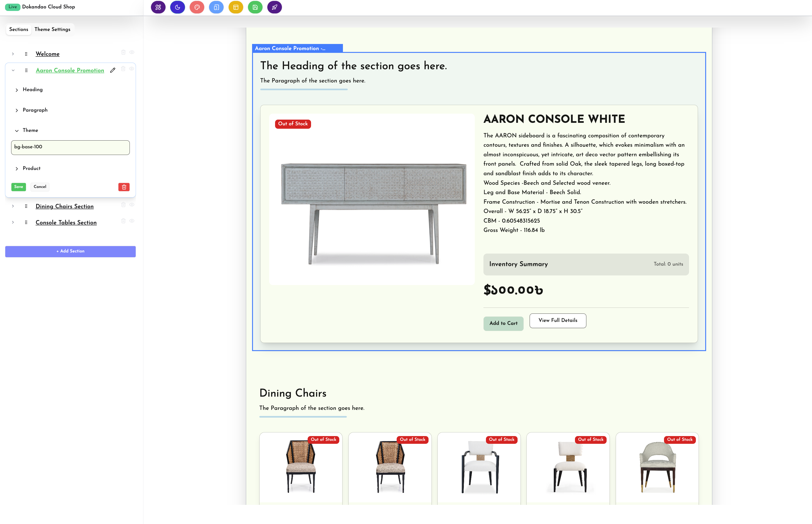Open the color palette icon
Viewport: 812px width, 524px height.
(x=197, y=7)
